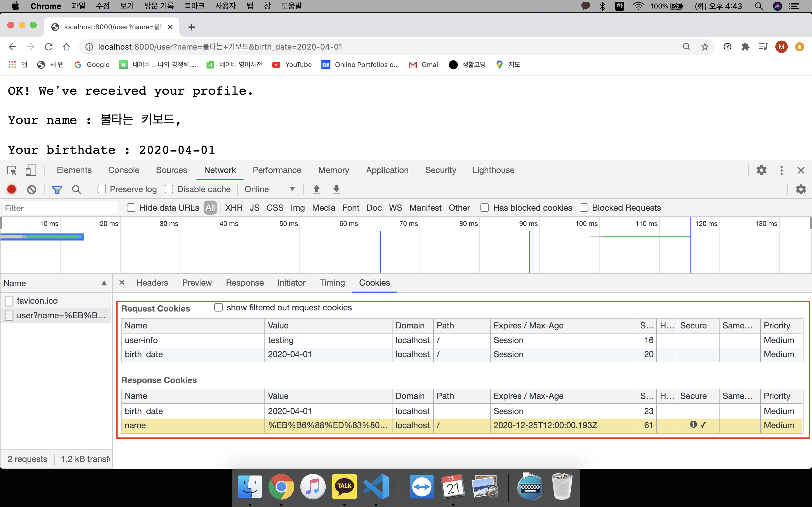Click the Filter text input field
Image resolution: width=812 pixels, height=507 pixels.
pyautogui.click(x=60, y=208)
